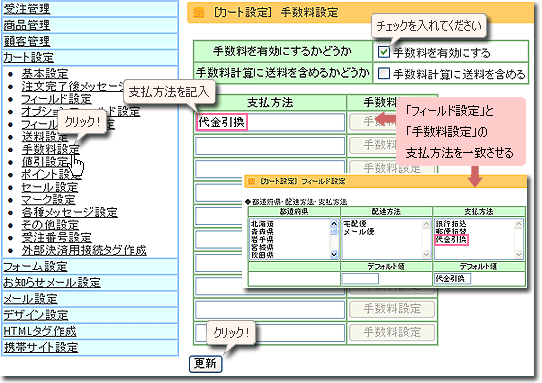Click the 代金引換 payment method field

point(270,122)
